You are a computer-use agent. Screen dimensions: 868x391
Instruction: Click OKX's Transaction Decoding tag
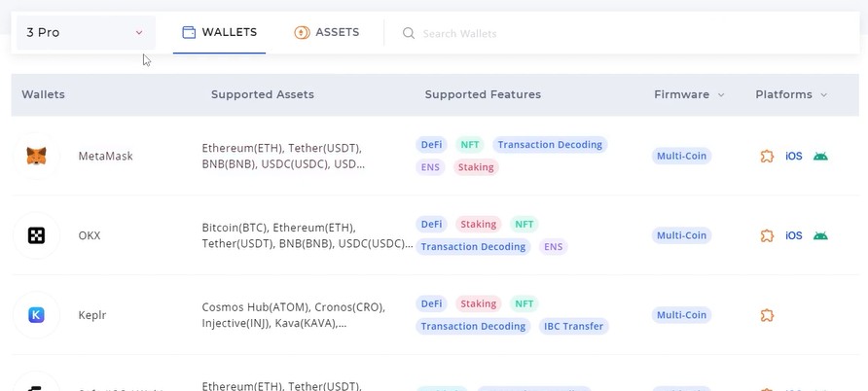[473, 247]
